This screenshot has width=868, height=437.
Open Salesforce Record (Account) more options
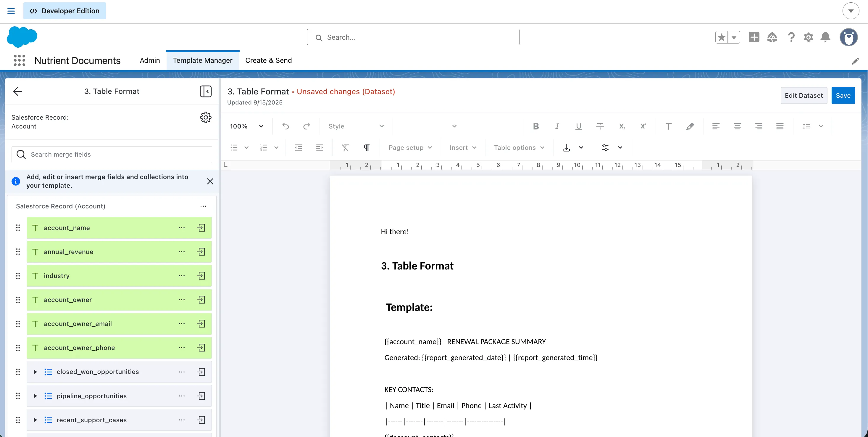(x=203, y=206)
